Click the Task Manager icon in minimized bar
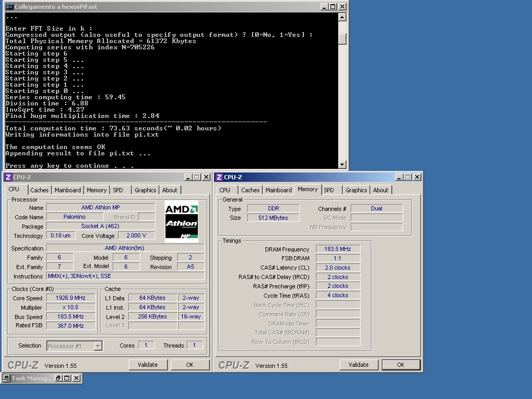This screenshot has height=399, width=532. pyautogui.click(x=6, y=378)
